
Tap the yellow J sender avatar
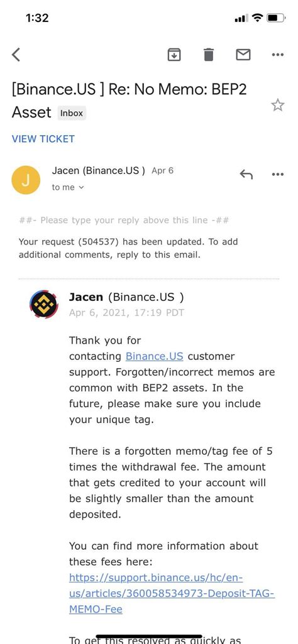[26, 180]
